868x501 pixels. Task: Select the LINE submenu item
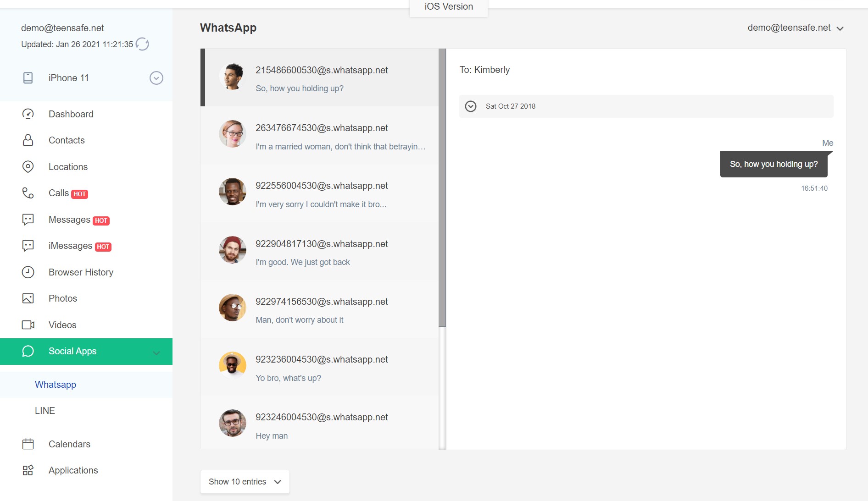coord(45,411)
